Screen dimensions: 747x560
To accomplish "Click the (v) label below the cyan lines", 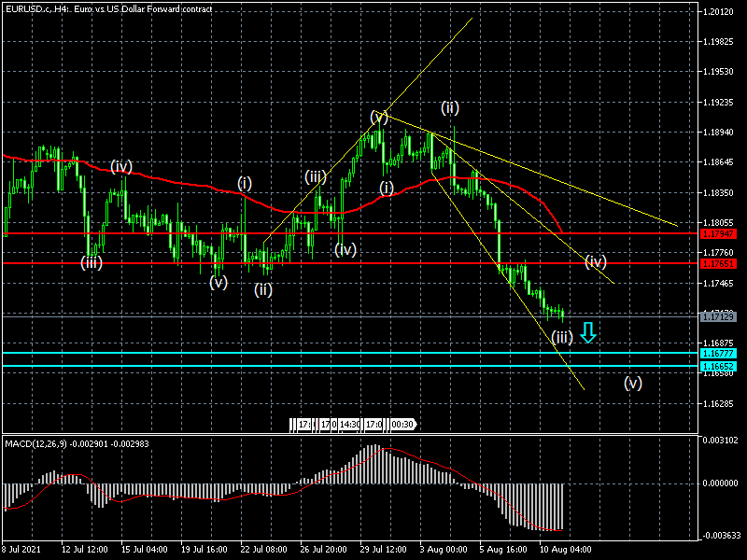I will tap(633, 383).
